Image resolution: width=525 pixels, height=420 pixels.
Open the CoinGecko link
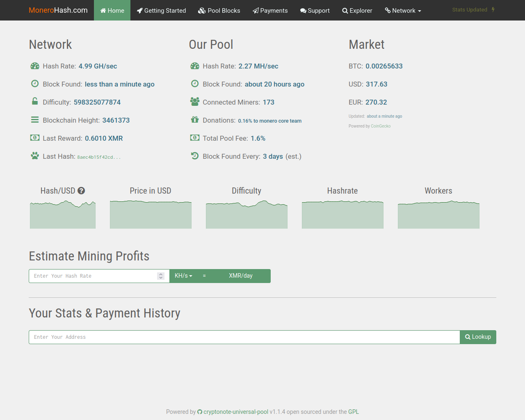coord(381,126)
